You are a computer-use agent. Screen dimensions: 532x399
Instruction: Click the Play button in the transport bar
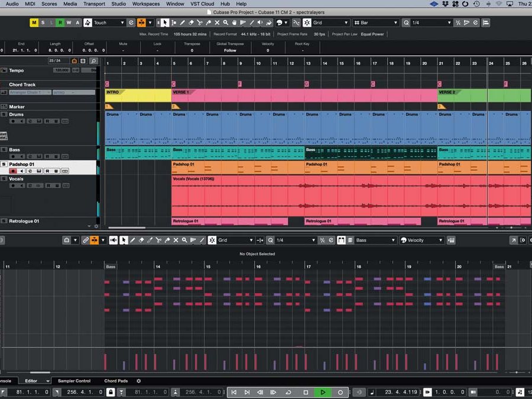(323, 392)
